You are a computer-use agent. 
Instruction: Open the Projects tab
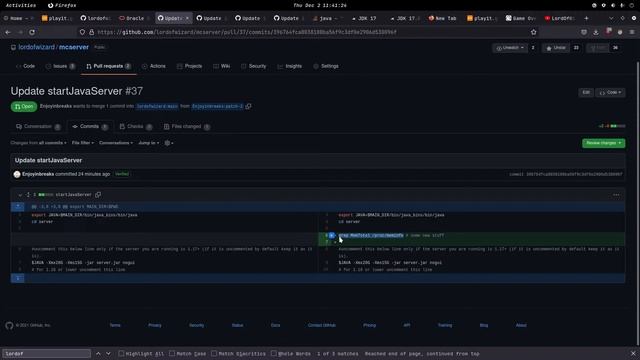coord(190,66)
